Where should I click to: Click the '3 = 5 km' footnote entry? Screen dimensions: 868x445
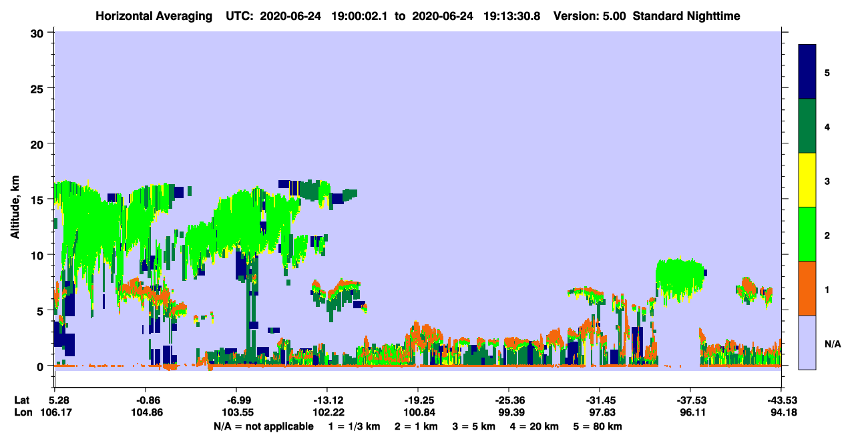tap(474, 426)
